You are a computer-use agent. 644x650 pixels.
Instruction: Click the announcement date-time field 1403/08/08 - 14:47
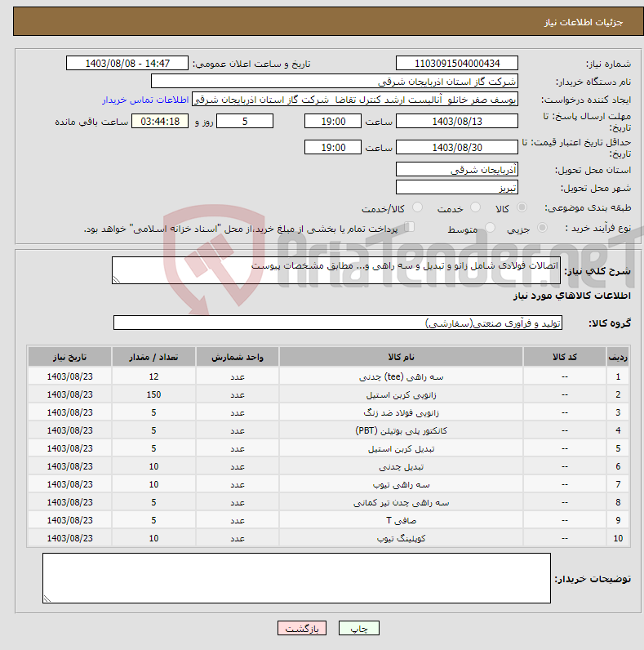(127, 64)
